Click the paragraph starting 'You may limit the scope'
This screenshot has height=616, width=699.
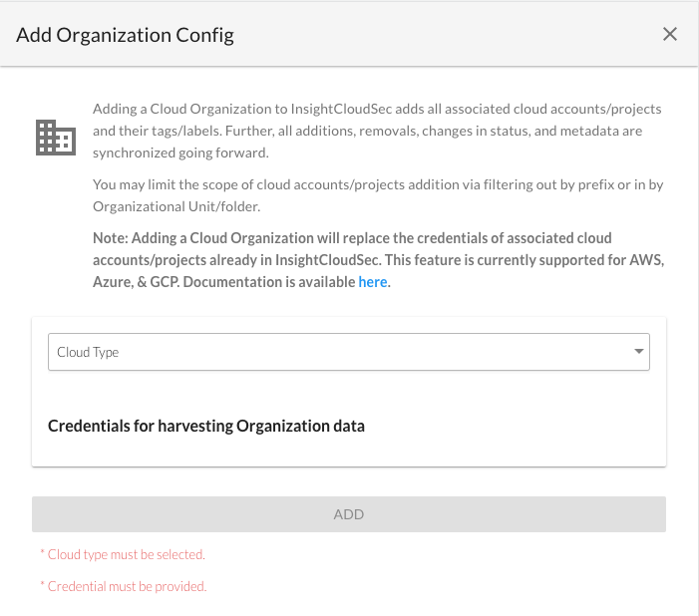point(378,195)
